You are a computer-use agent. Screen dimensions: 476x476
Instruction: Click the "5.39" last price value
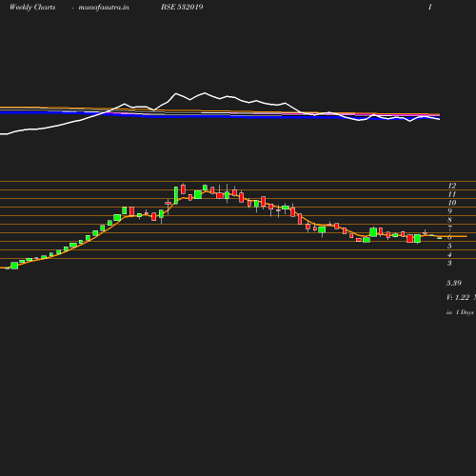point(454,283)
